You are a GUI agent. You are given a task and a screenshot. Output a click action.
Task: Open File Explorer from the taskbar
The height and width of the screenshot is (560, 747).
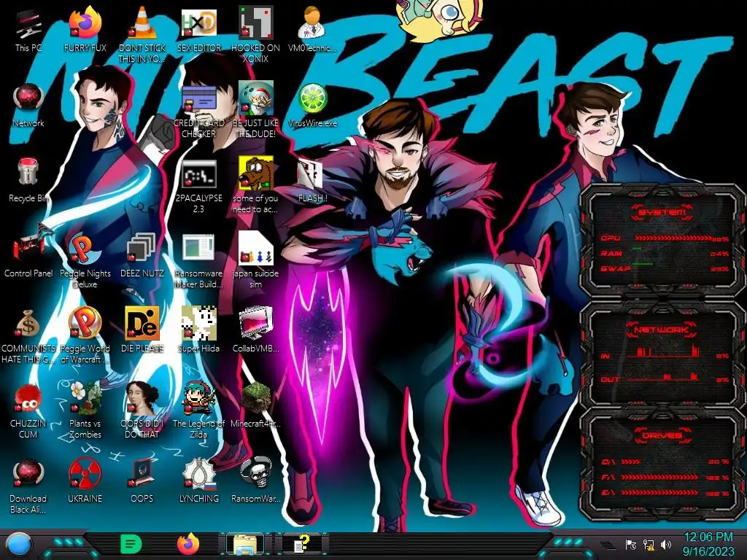245,544
